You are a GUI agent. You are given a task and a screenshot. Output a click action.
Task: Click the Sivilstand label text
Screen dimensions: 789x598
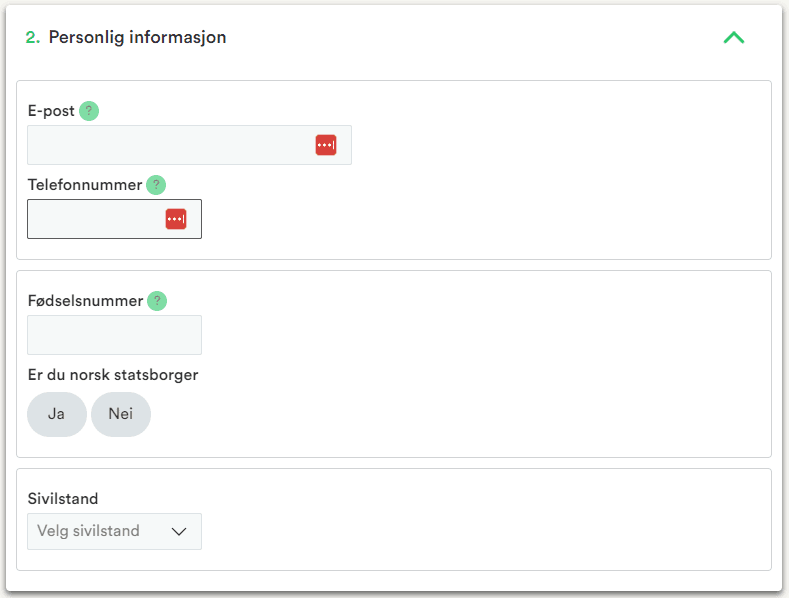pos(63,499)
